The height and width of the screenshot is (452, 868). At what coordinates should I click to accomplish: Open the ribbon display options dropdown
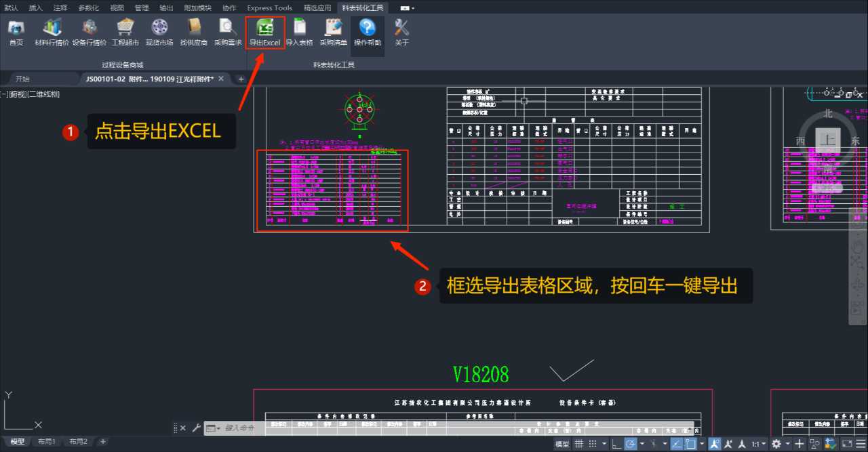click(408, 8)
